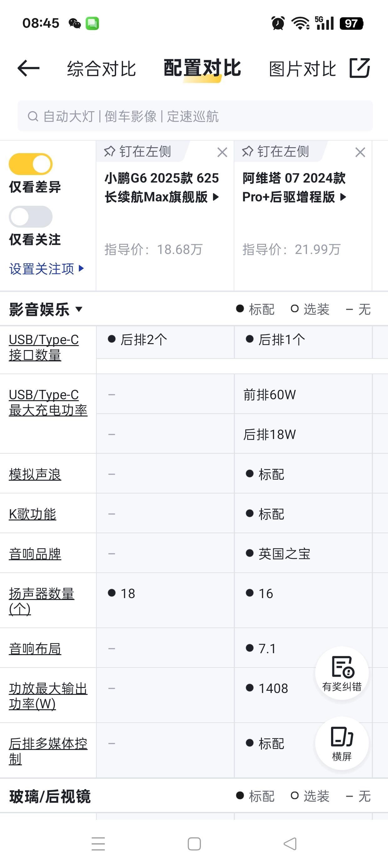
Task: Switch to 图片对比 tab
Action: tap(303, 69)
